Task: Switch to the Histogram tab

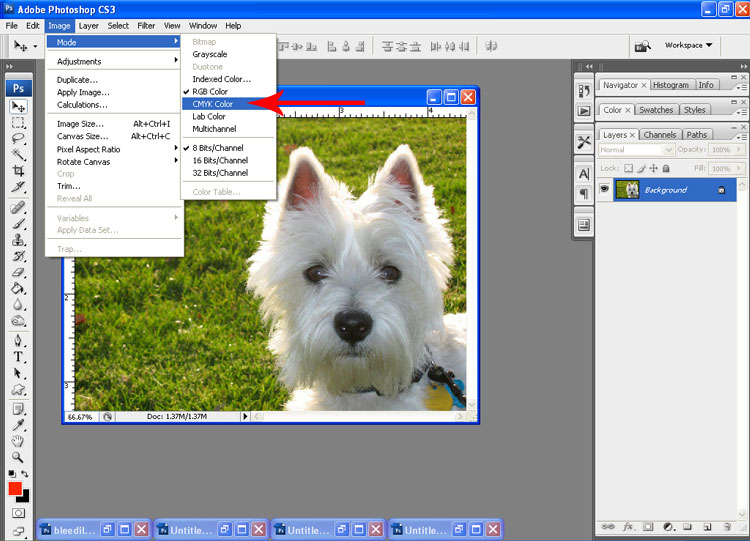Action: pos(671,85)
